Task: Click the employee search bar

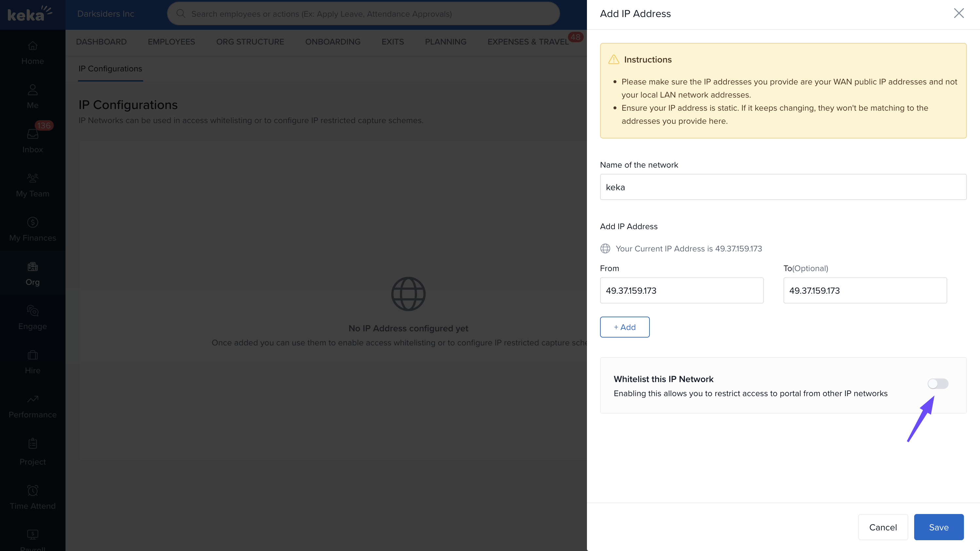Action: pyautogui.click(x=363, y=14)
